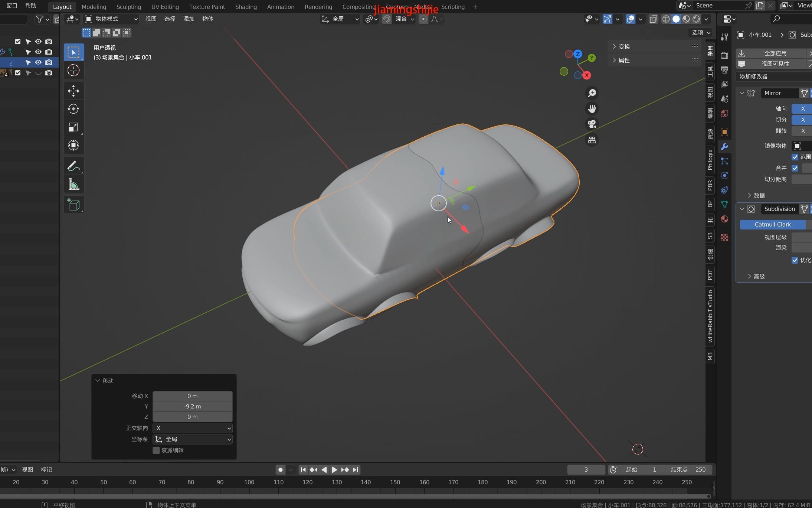Select the Move tool in toolbar
The height and width of the screenshot is (508, 812).
tap(73, 90)
